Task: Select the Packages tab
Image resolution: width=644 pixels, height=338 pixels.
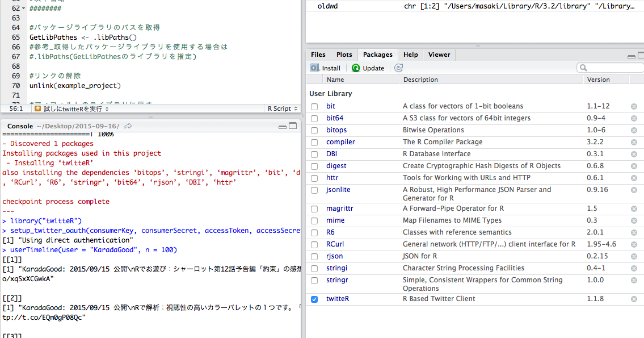Action: (377, 55)
